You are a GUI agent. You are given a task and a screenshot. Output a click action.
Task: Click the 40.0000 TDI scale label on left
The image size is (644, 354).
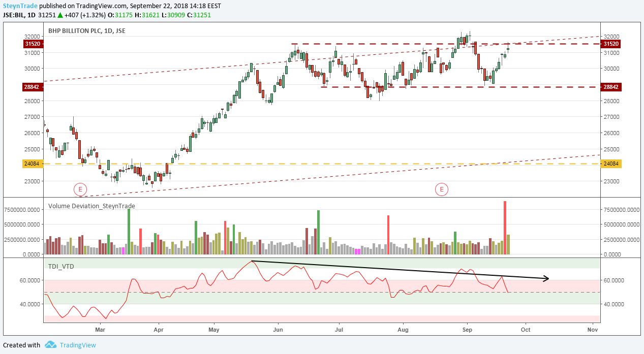click(30, 304)
